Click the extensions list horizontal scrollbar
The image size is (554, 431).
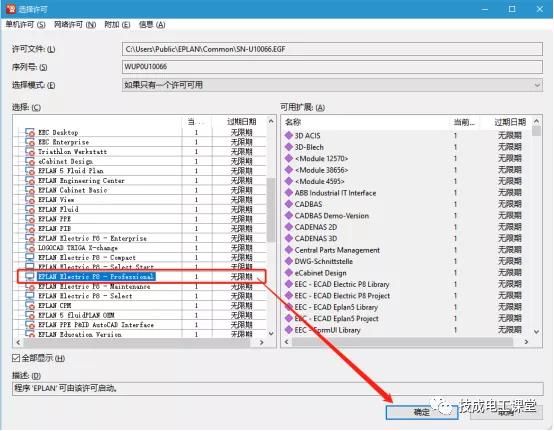tap(402, 342)
